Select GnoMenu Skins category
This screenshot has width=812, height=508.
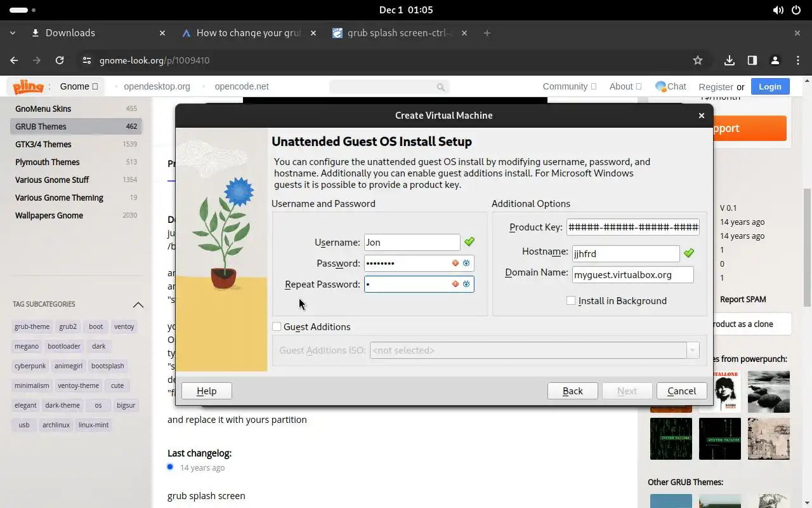click(x=76, y=109)
